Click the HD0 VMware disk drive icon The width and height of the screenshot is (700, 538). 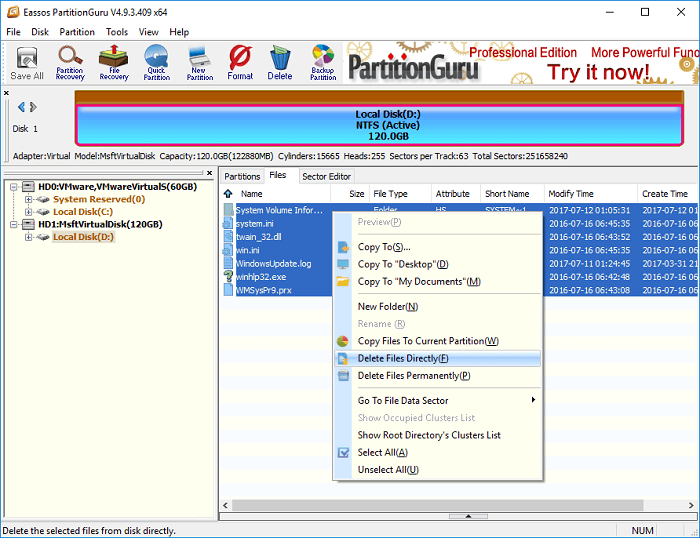coord(29,187)
